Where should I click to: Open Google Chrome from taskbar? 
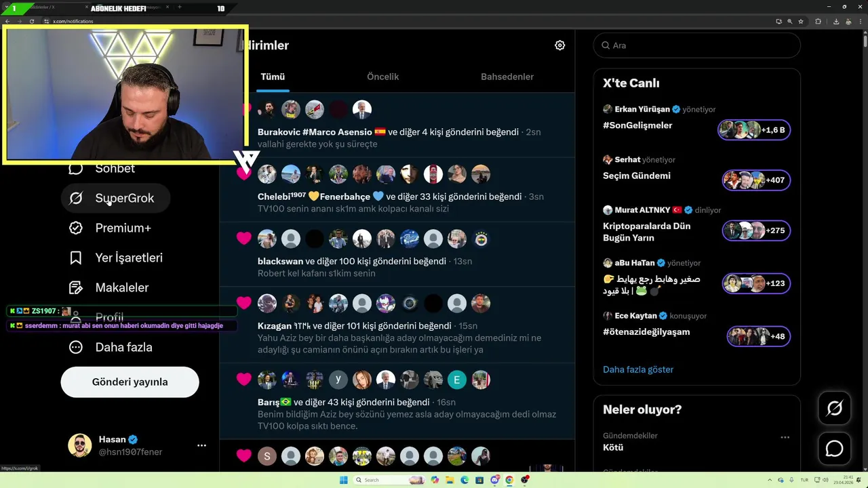click(x=510, y=480)
